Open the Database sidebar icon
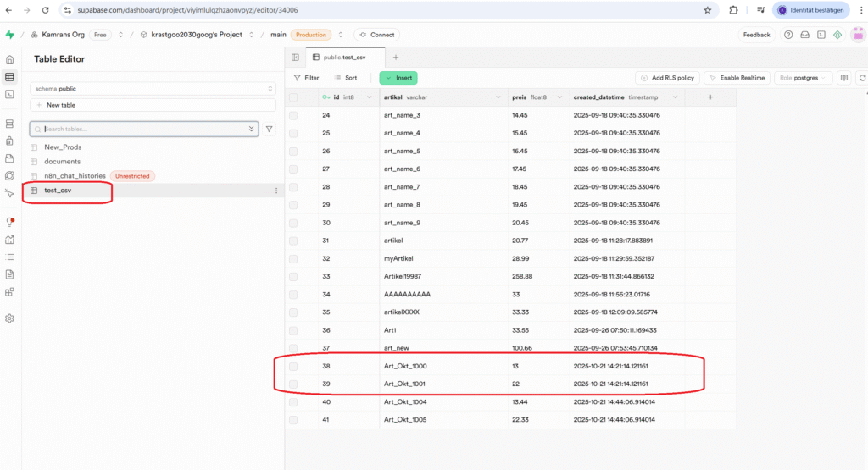868x470 pixels. click(x=9, y=124)
